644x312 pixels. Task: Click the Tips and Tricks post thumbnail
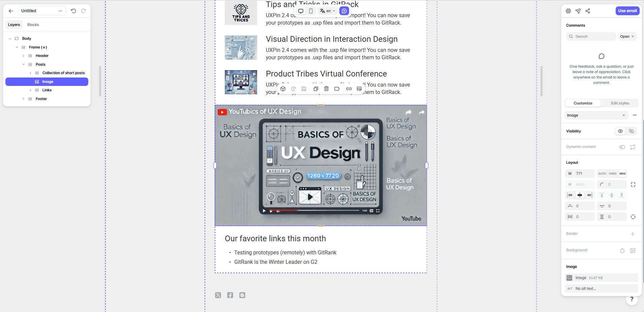click(241, 13)
